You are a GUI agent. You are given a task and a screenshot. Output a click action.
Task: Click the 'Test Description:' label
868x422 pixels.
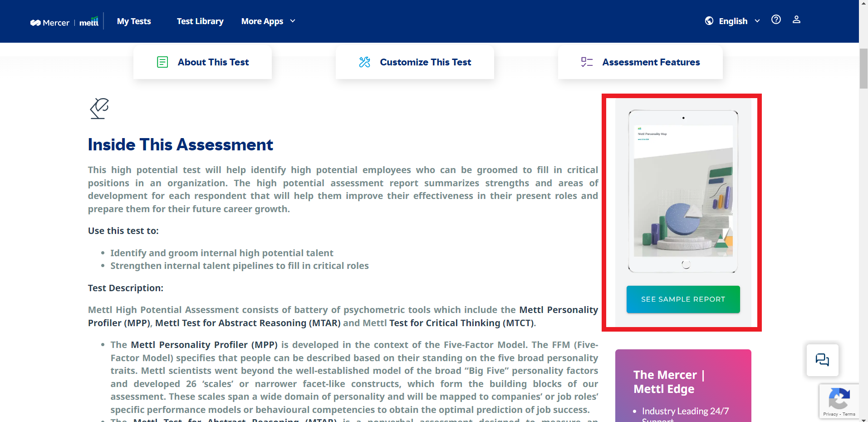[126, 288]
